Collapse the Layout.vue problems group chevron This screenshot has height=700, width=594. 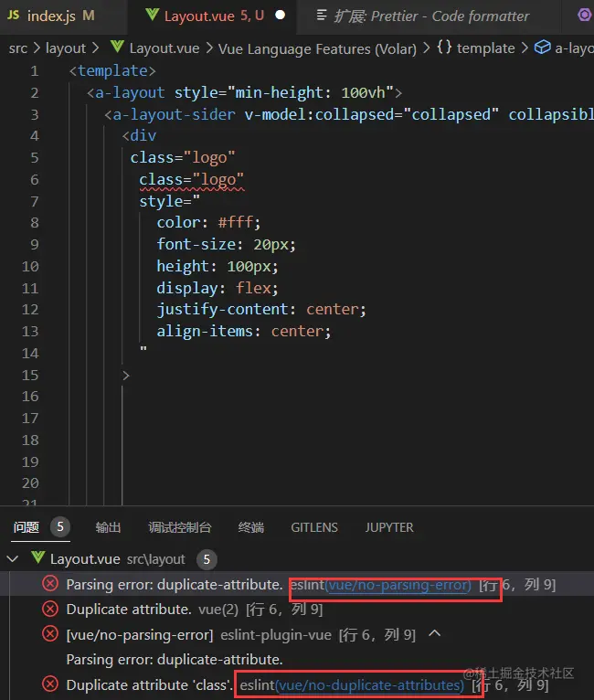click(x=13, y=558)
